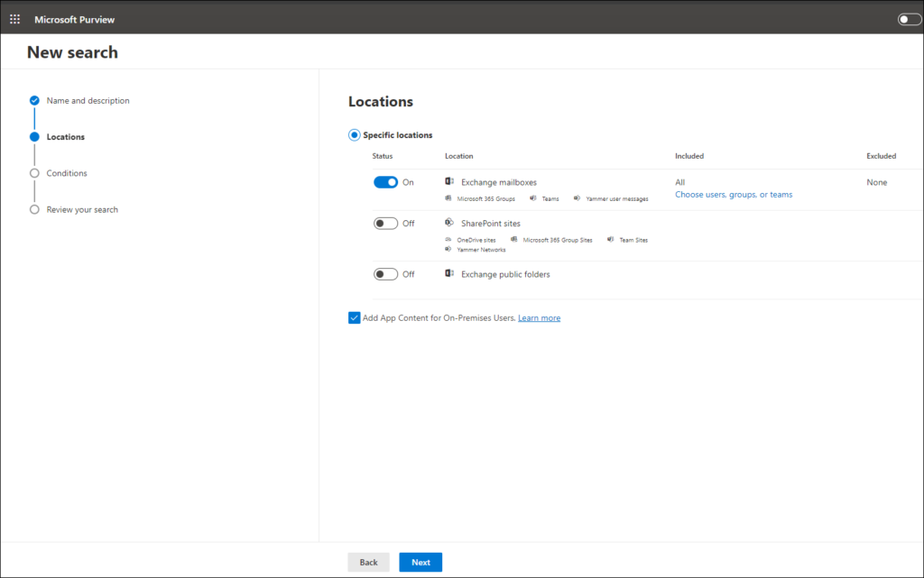Click the Location column header
Screen dimensions: 924x578
tap(459, 156)
